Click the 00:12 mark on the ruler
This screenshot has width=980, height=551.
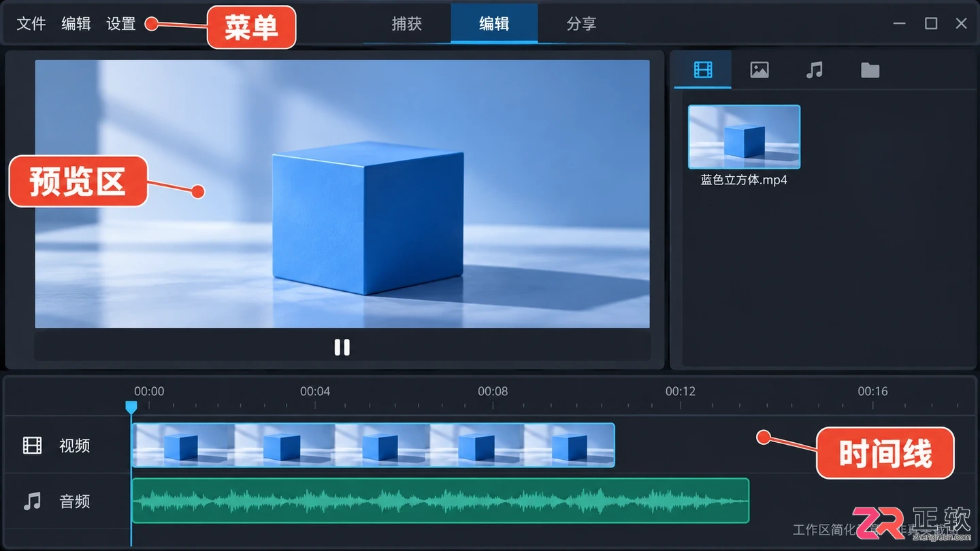tap(681, 391)
